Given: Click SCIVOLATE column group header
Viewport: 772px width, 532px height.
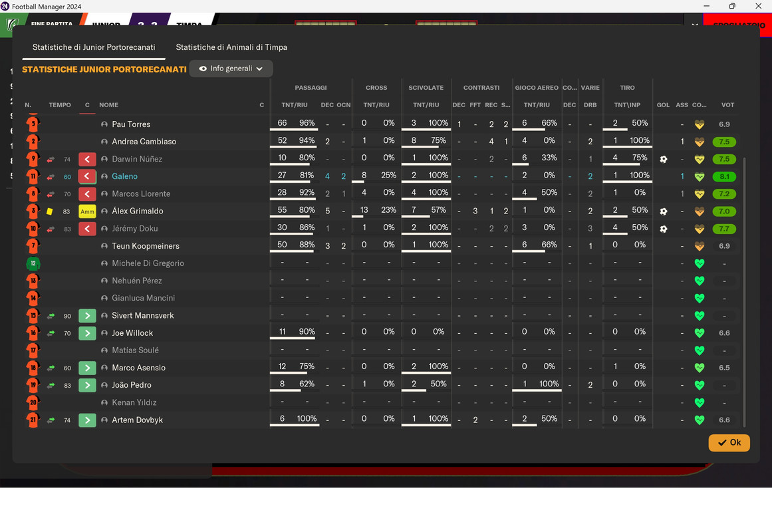Looking at the screenshot, I should coord(426,88).
